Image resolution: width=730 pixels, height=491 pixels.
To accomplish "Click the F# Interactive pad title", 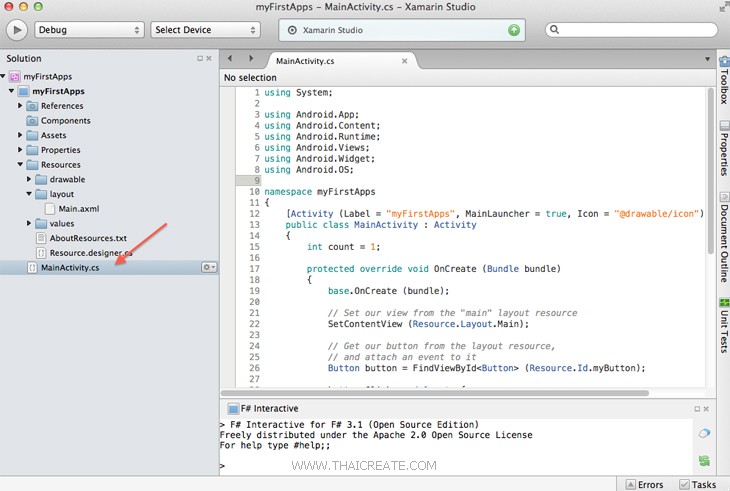I will 270,409.
